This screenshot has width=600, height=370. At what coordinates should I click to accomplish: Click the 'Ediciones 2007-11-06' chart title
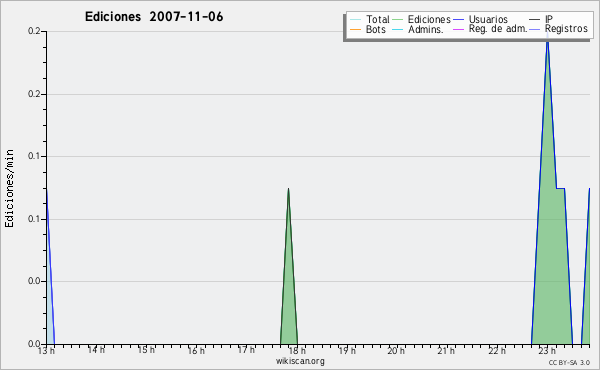tap(154, 17)
